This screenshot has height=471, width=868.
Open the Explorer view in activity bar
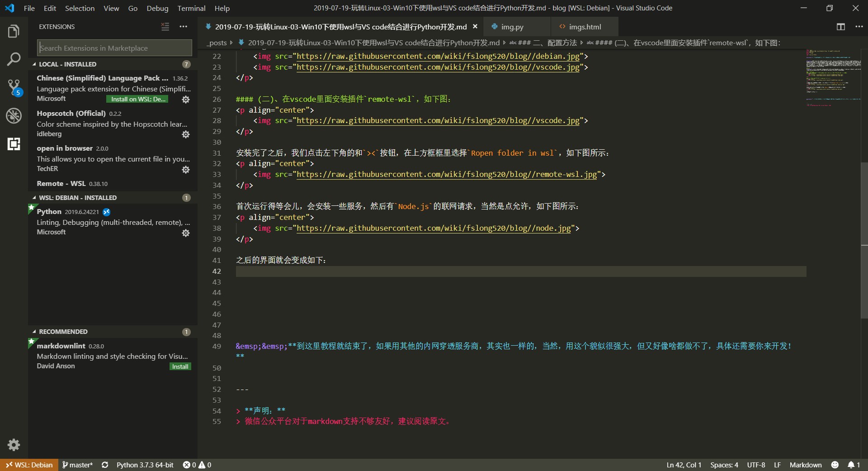pyautogui.click(x=14, y=32)
